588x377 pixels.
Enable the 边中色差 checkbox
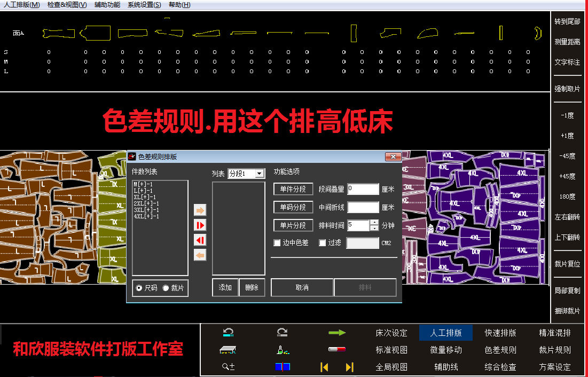tap(278, 242)
